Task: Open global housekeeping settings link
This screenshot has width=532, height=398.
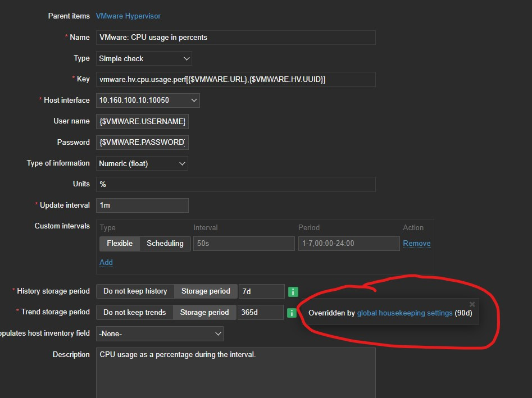Action: click(x=405, y=313)
